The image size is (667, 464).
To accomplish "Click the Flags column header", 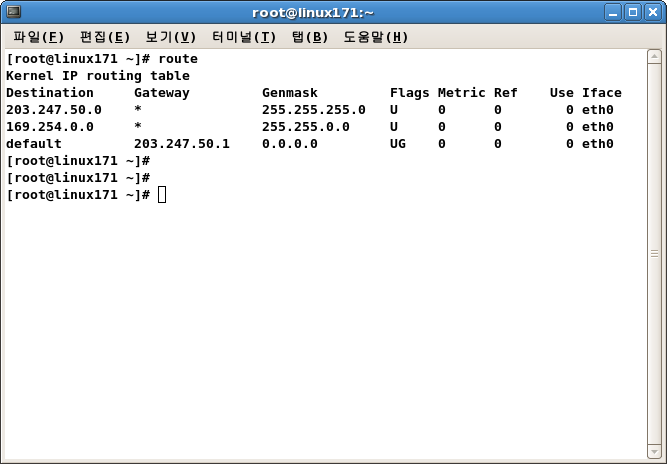I will [x=410, y=93].
